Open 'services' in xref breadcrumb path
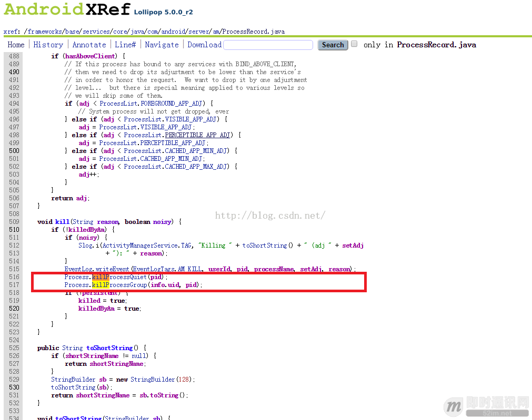The width and height of the screenshot is (532, 420). (96, 32)
